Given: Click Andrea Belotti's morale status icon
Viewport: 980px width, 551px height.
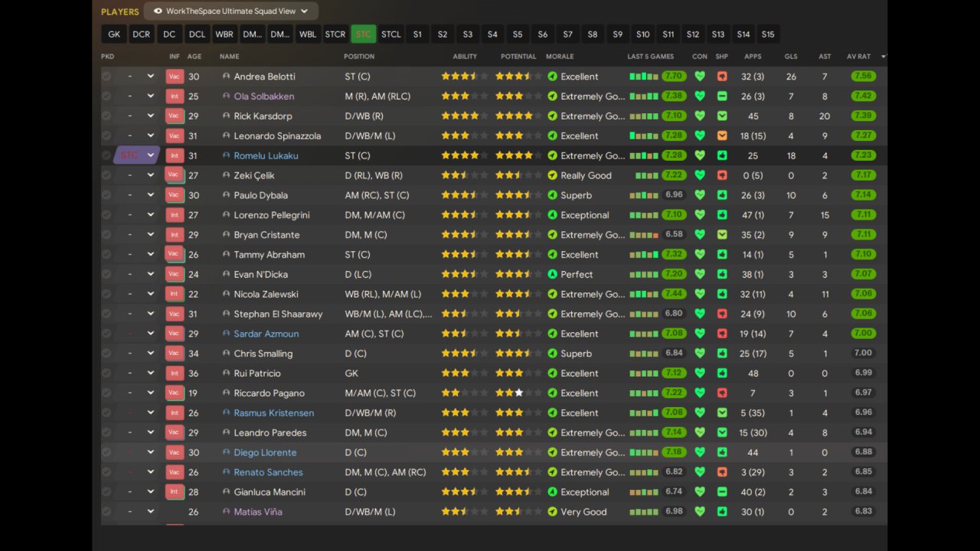Looking at the screenshot, I should click(x=552, y=77).
